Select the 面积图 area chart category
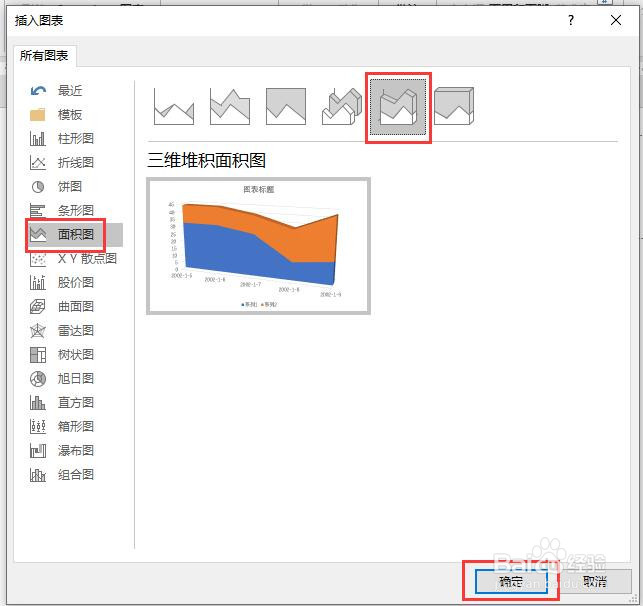Screen dimensions: 643x606 tap(74, 235)
